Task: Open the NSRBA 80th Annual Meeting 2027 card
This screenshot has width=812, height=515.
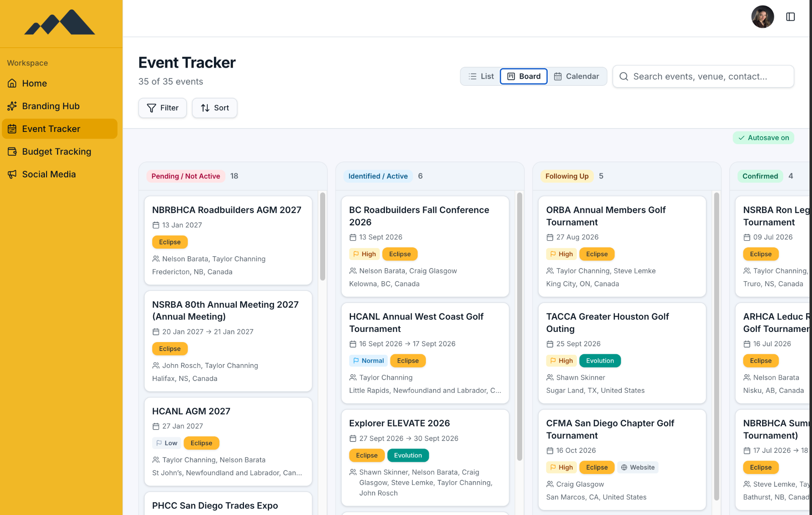Action: [x=228, y=341]
